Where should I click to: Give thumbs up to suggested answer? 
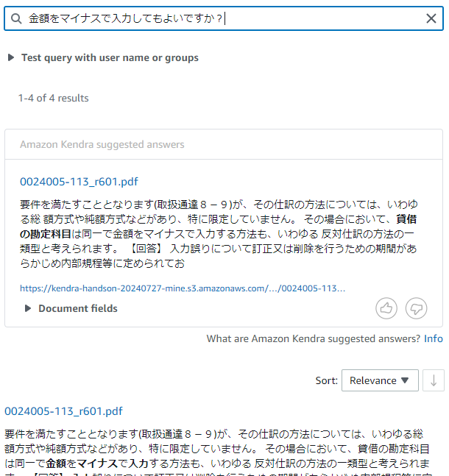click(386, 308)
